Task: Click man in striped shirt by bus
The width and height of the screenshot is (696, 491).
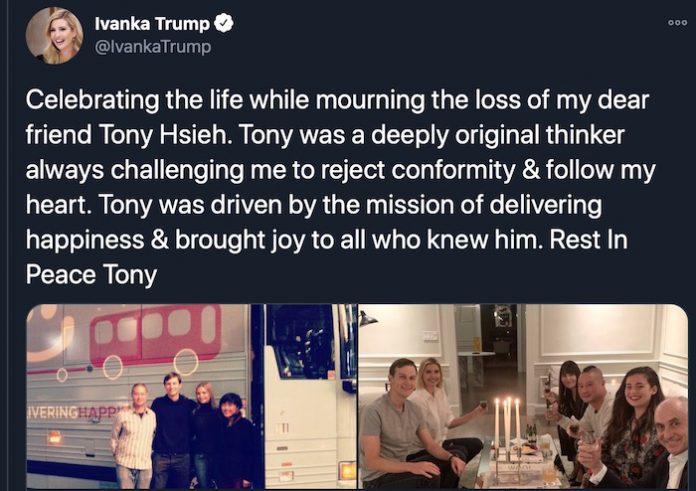Action: click(x=133, y=436)
